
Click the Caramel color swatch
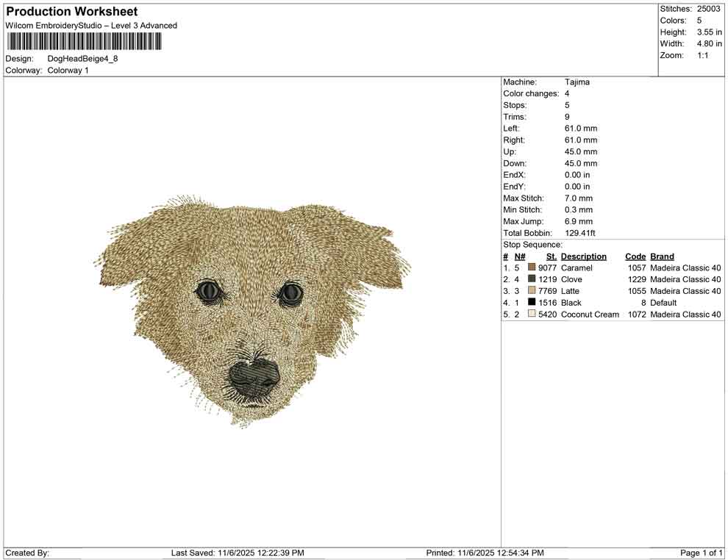click(x=532, y=268)
